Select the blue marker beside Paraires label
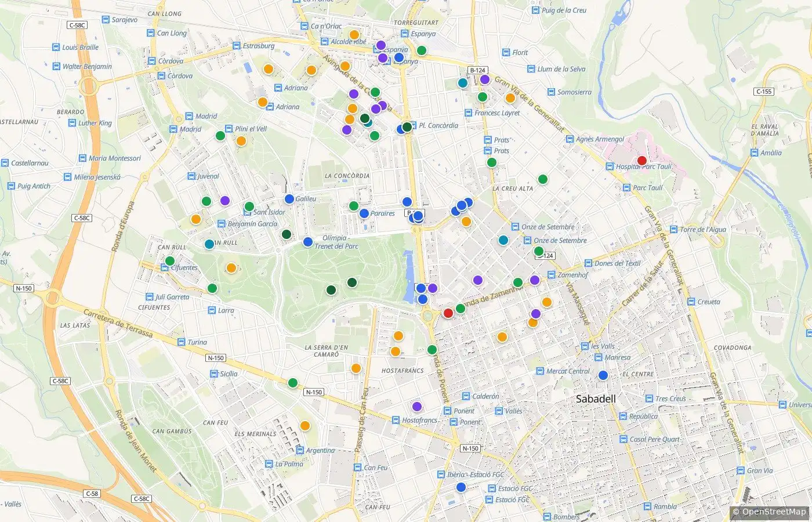Image resolution: width=812 pixels, height=522 pixels. click(x=364, y=213)
